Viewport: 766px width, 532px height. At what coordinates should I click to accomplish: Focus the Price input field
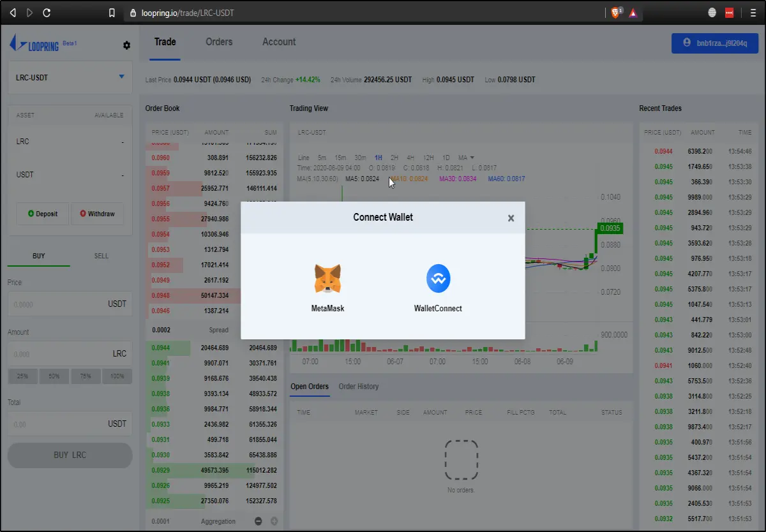click(70, 304)
